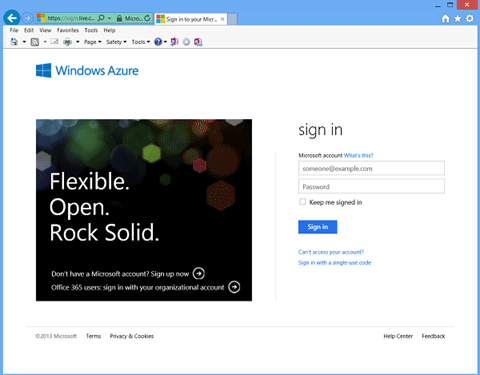Click the Password input field

click(x=371, y=186)
